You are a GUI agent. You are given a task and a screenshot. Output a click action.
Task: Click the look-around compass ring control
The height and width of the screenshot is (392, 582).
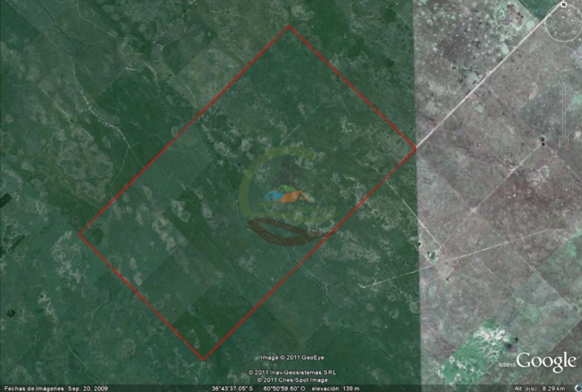point(563,23)
